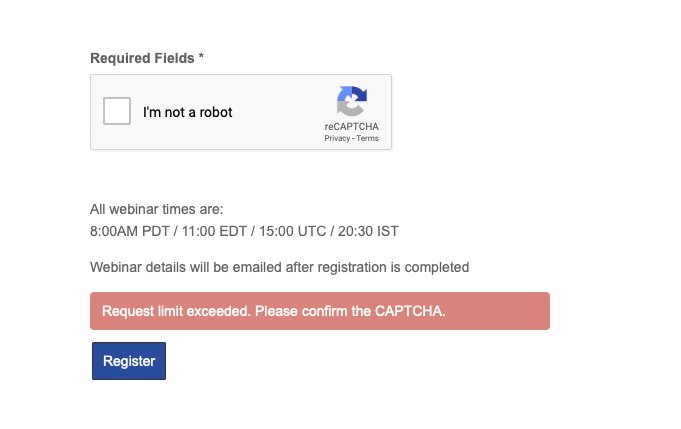Click "Request limit exceeded" in the red banner
Viewport: 681px width, 429px height.
click(175, 311)
